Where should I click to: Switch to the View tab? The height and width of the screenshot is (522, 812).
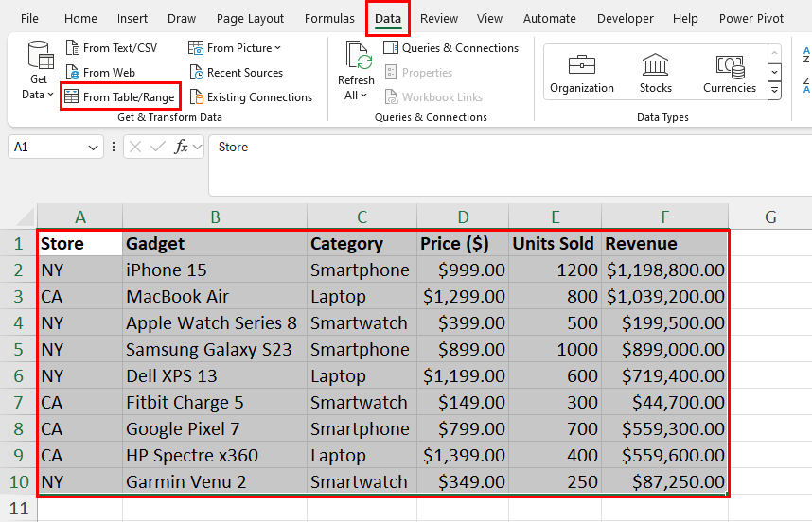pyautogui.click(x=489, y=19)
